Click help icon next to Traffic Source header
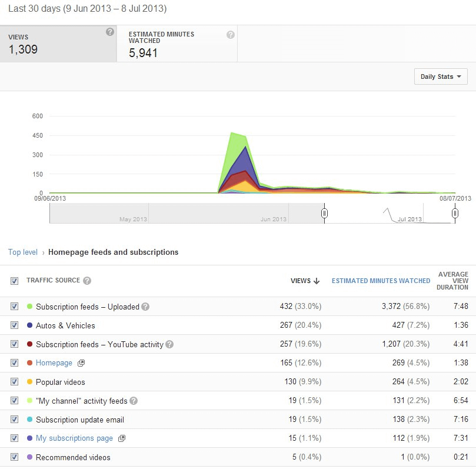The image size is (476, 469). (87, 281)
